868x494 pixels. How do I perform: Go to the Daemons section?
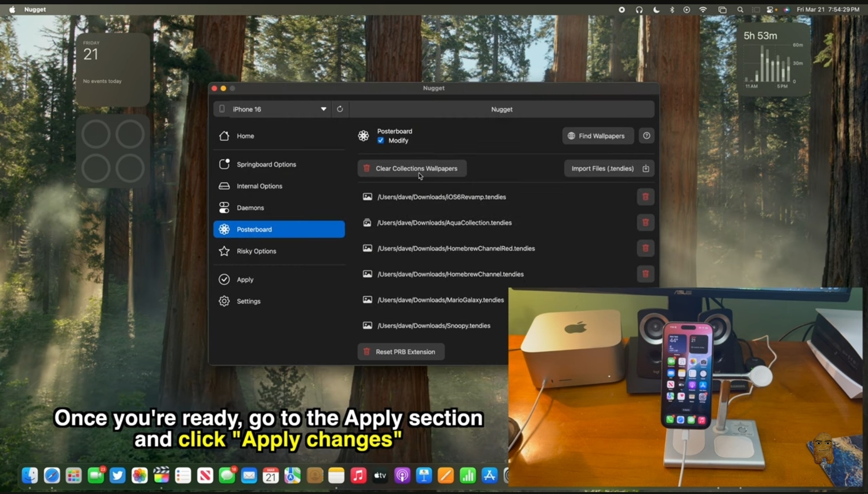pos(279,208)
